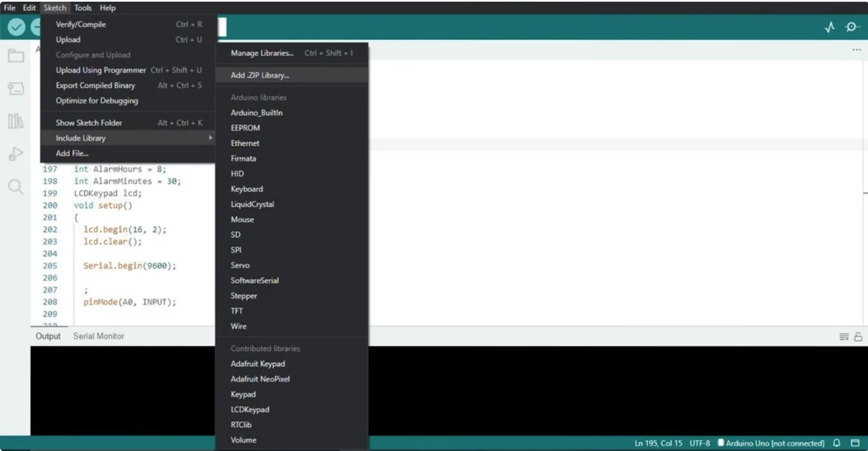Include the Keyboard library
This screenshot has height=451, width=868.
pyautogui.click(x=292, y=189)
